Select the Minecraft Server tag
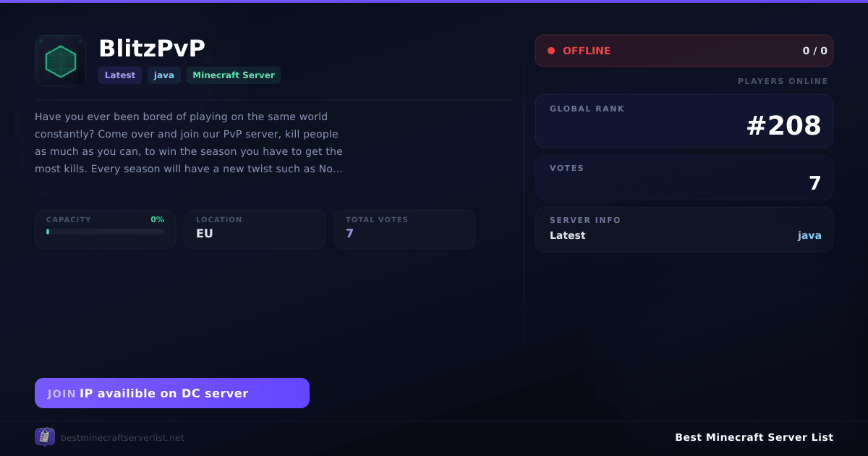Viewport: 868px width, 456px height. click(x=234, y=75)
